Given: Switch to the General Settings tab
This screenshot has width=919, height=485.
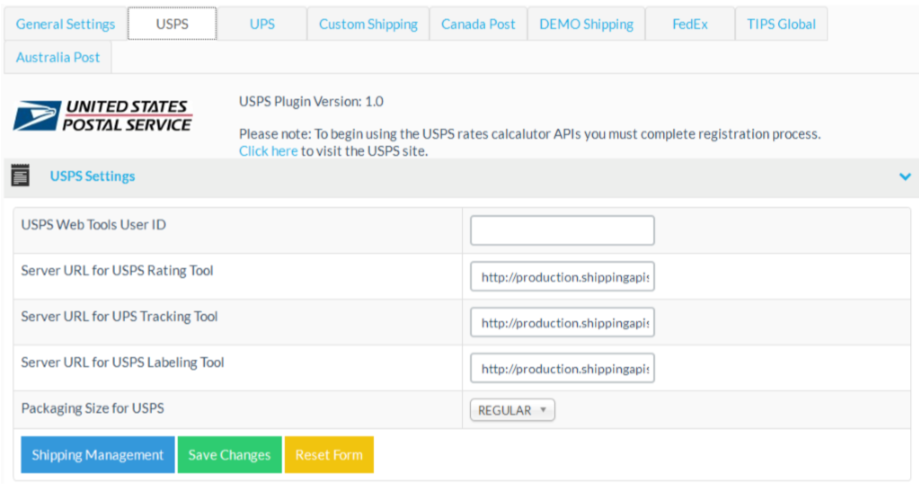Looking at the screenshot, I should pos(66,24).
